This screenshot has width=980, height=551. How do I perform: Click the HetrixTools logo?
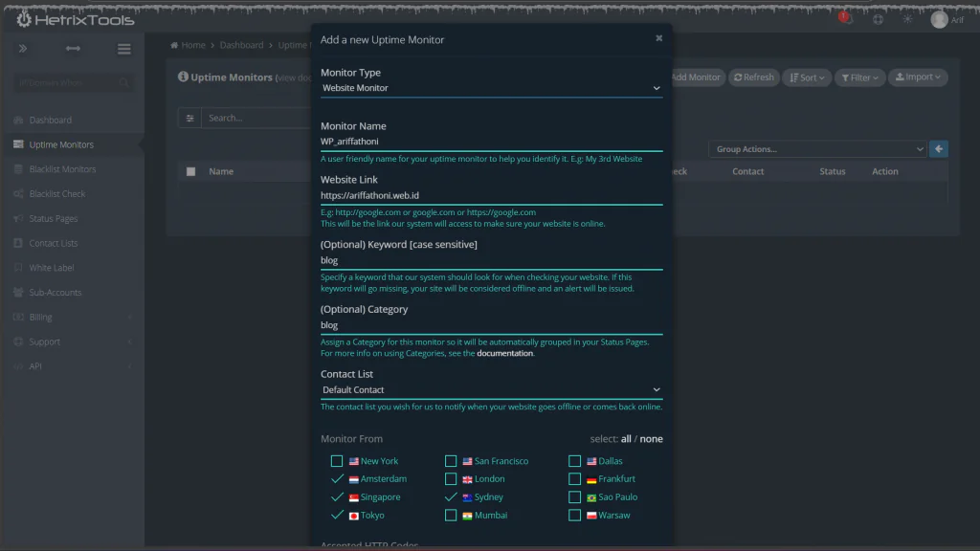pyautogui.click(x=75, y=19)
